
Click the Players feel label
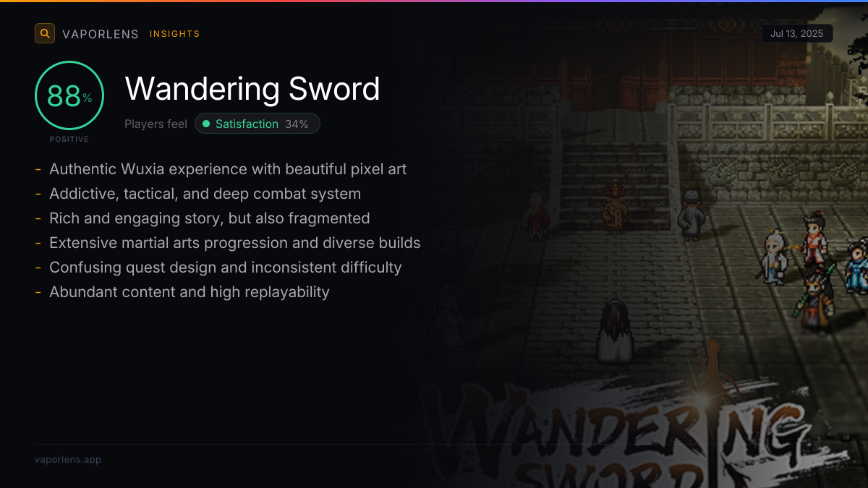[x=156, y=124]
